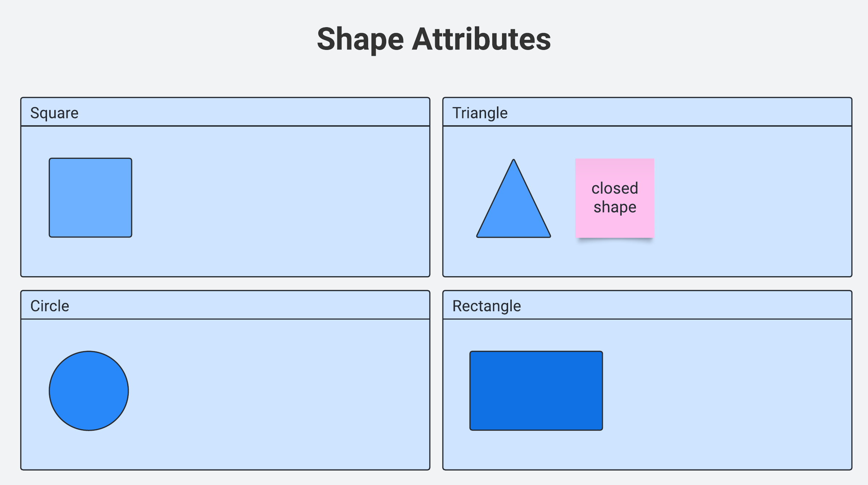Click the "Square" container title label
This screenshot has height=485, width=868.
tap(54, 113)
